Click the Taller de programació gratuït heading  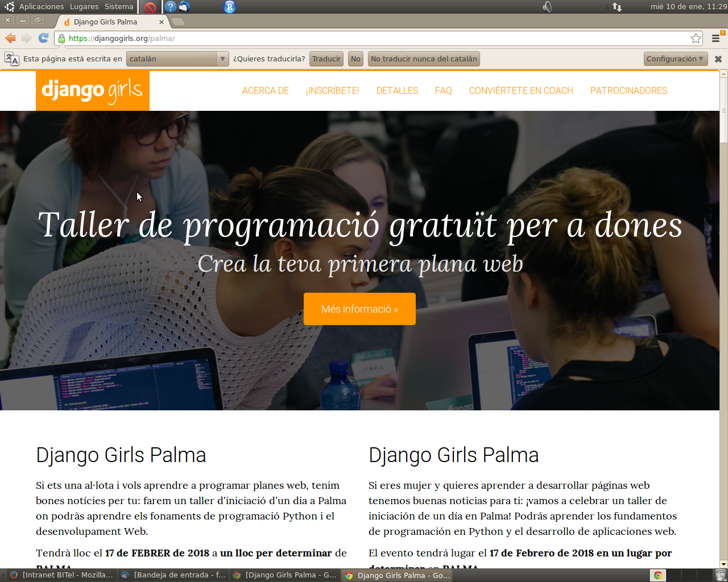[359, 225]
